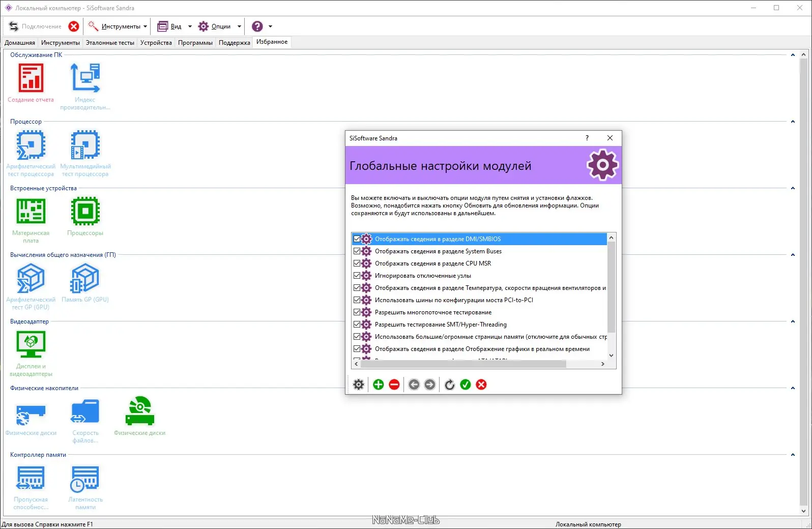This screenshot has height=529, width=812.
Task: Confirm settings with the green checkmark icon
Action: (x=466, y=385)
